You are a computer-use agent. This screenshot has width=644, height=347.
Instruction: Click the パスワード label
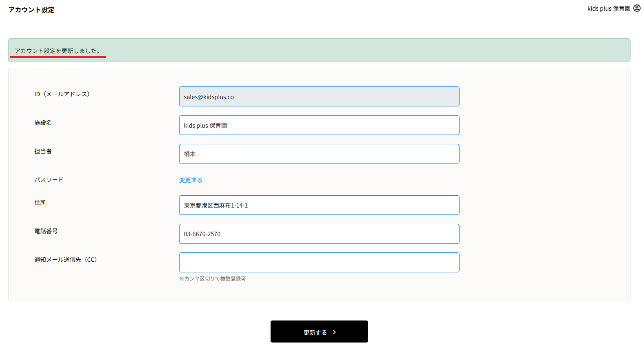[49, 180]
